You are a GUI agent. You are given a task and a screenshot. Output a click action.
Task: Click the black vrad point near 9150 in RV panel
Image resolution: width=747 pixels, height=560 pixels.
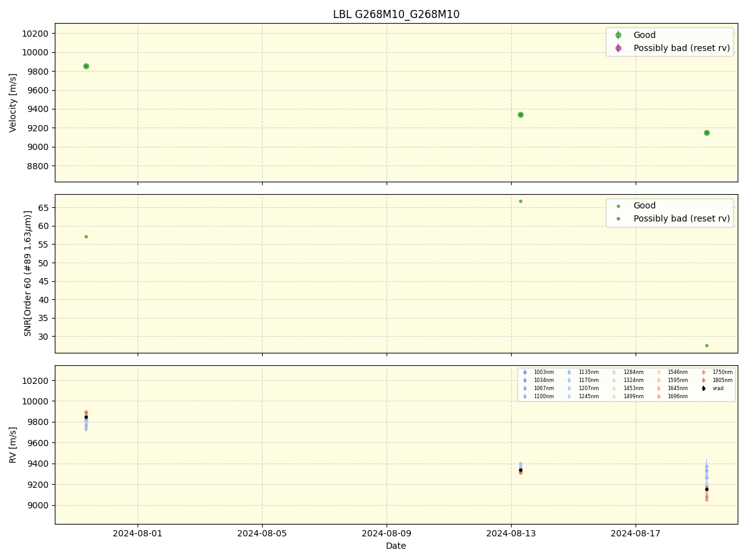707,489
